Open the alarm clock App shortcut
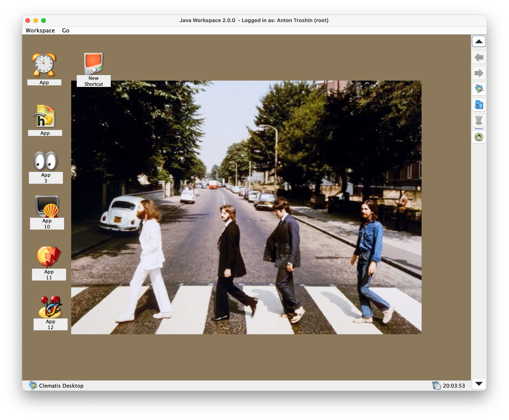This screenshot has width=509, height=420. tap(44, 65)
